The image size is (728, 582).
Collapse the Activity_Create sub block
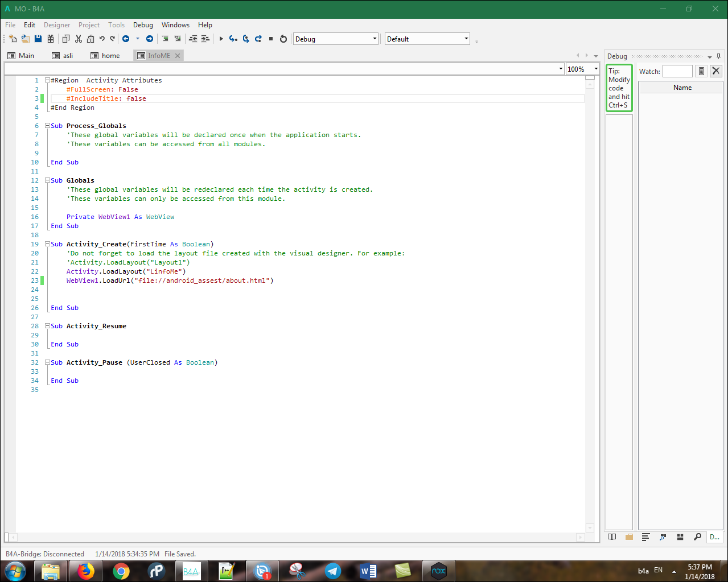[48, 244]
